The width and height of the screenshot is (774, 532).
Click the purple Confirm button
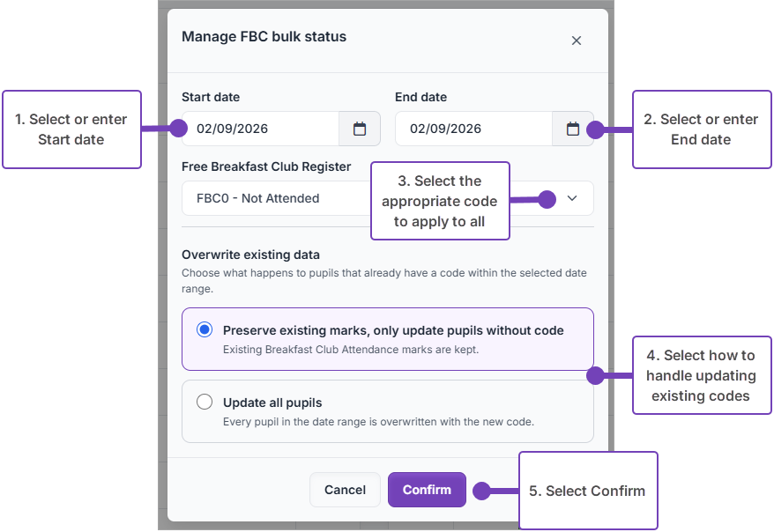tap(427, 490)
